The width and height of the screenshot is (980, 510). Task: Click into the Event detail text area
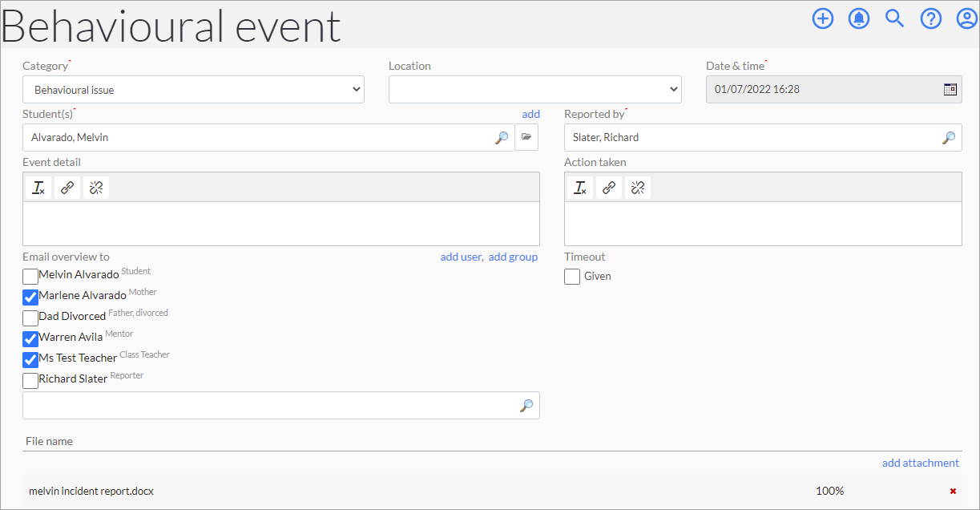pyautogui.click(x=281, y=223)
